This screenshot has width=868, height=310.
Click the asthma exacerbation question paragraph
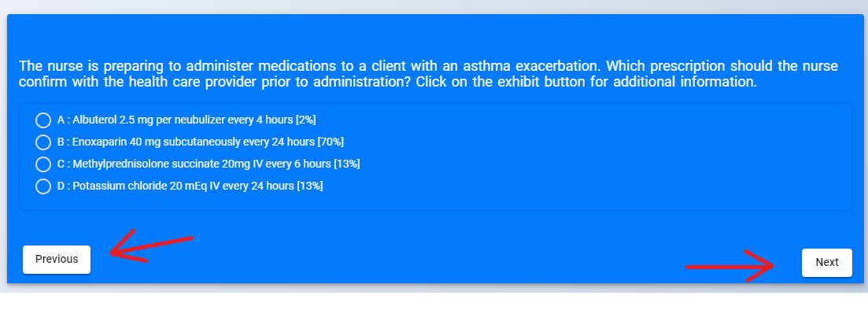click(x=428, y=74)
